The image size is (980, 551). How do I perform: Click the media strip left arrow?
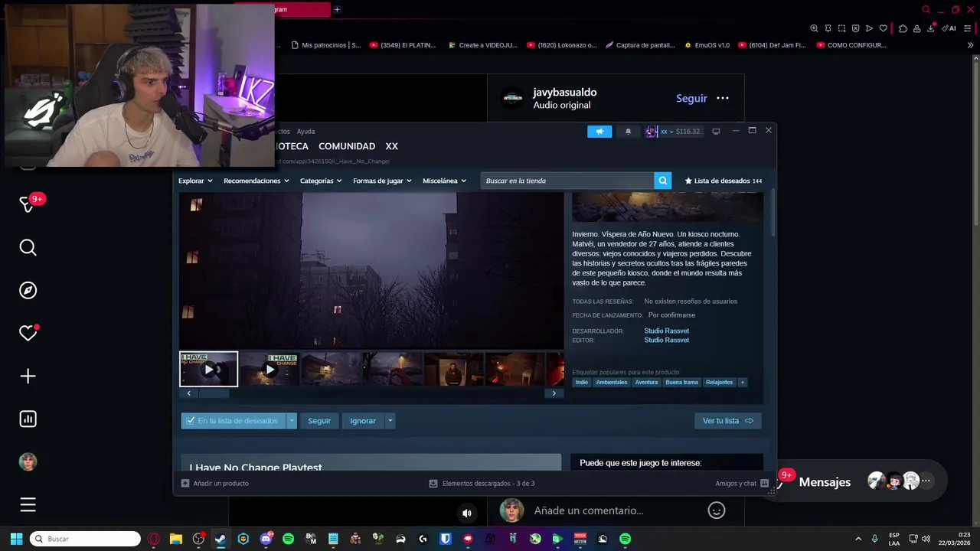click(189, 393)
